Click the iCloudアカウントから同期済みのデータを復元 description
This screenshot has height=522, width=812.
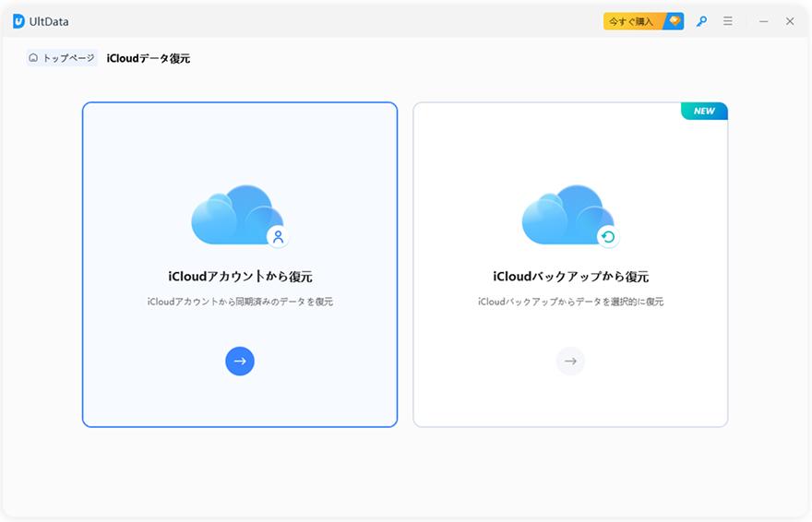(240, 302)
